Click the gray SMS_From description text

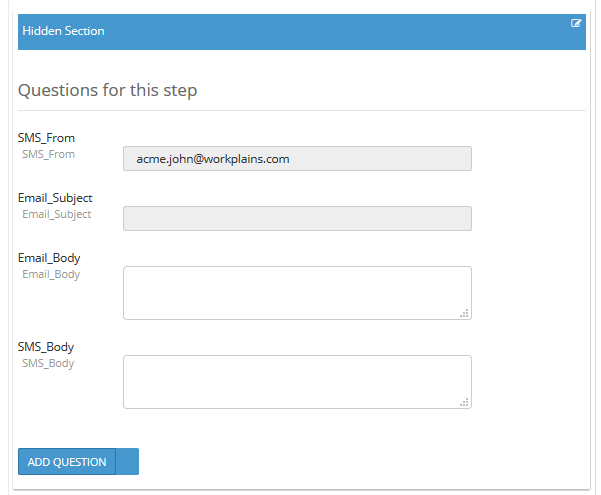[x=48, y=155]
